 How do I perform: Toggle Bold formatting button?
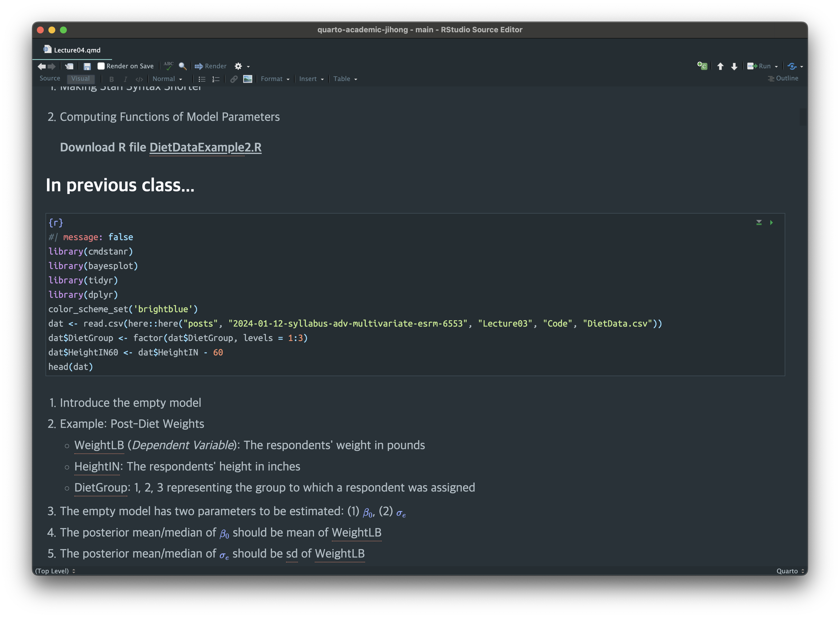(x=111, y=78)
